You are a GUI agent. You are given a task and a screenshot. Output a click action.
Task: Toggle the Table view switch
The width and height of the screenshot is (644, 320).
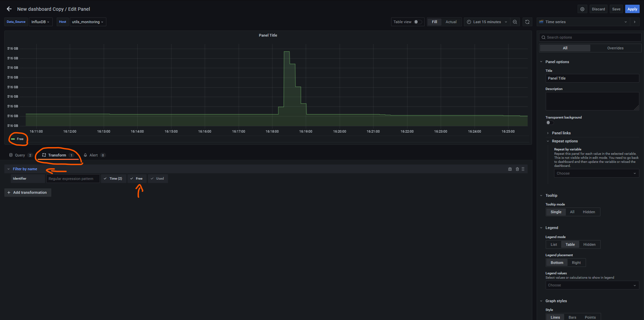click(x=418, y=22)
